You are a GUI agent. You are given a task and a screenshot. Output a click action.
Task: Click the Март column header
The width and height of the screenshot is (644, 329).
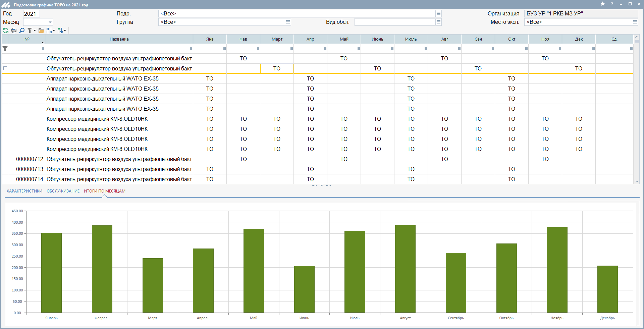tap(277, 39)
